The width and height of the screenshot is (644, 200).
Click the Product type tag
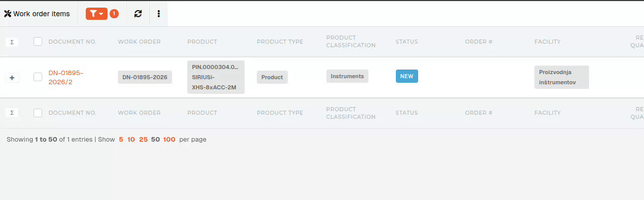click(272, 77)
